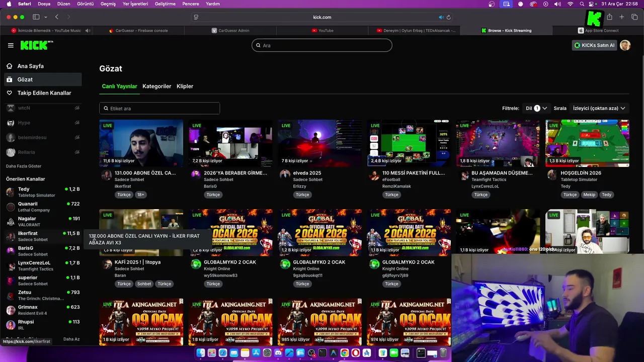
Task: Open a new Safari tab with plus icon
Action: click(x=622, y=17)
